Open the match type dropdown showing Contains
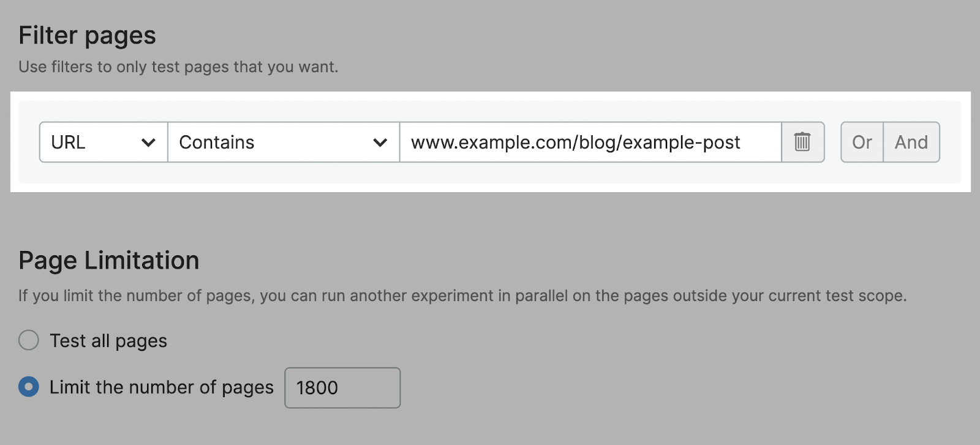 click(x=282, y=142)
